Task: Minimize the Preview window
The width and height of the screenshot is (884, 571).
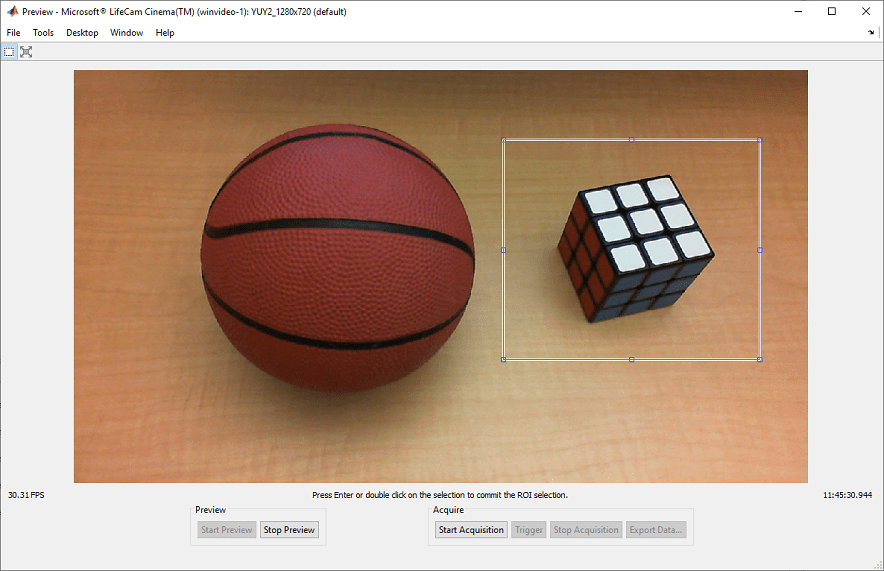Action: pyautogui.click(x=798, y=11)
